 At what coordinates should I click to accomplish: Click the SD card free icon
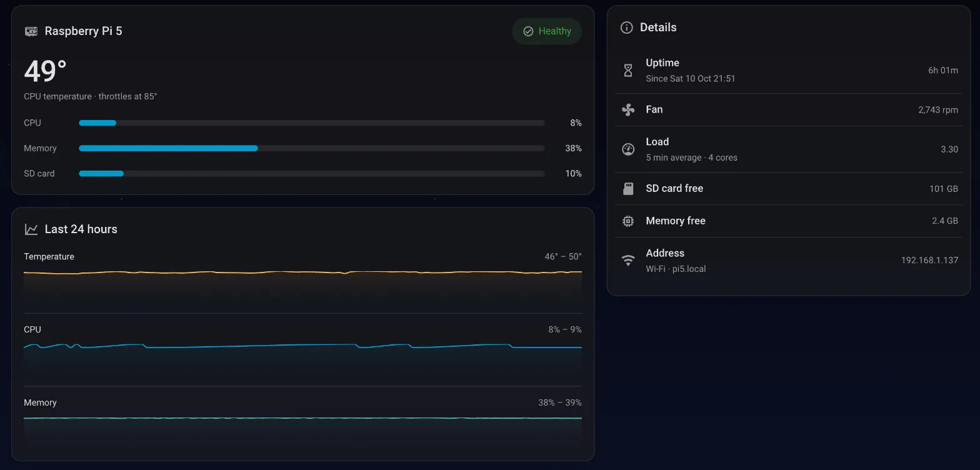[628, 189]
